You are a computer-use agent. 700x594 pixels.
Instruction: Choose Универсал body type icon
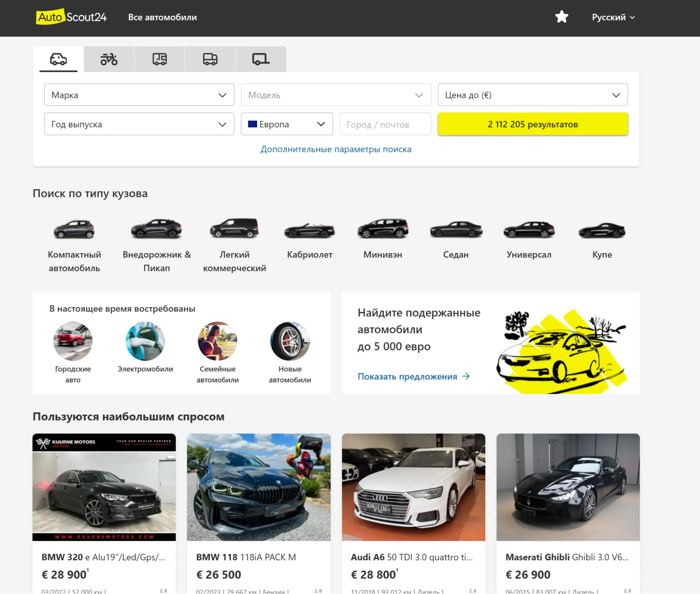(529, 230)
